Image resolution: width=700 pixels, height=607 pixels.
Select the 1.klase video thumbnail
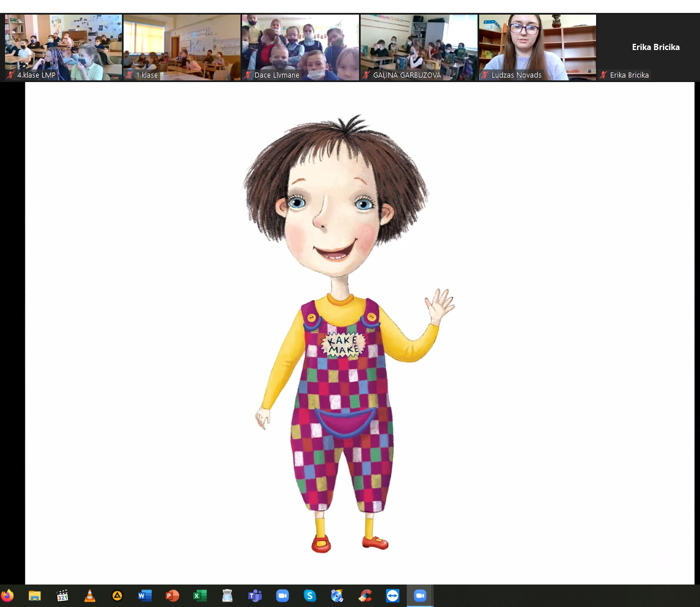182,47
